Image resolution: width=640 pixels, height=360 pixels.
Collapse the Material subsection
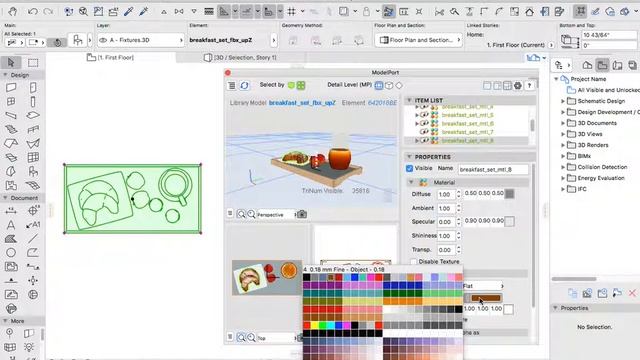(411, 182)
